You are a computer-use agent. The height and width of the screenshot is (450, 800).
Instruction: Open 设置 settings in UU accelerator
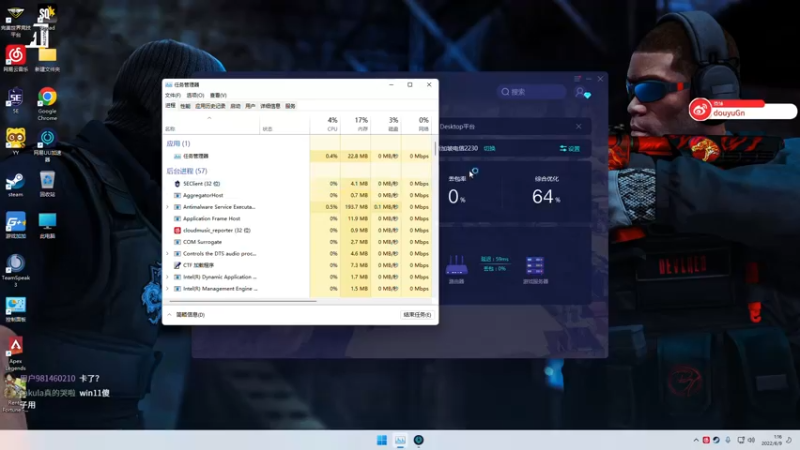click(570, 148)
